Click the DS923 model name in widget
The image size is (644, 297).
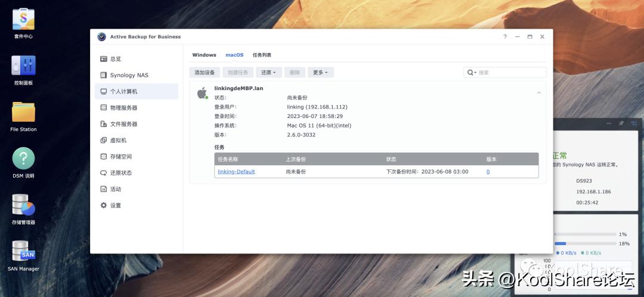point(584,181)
